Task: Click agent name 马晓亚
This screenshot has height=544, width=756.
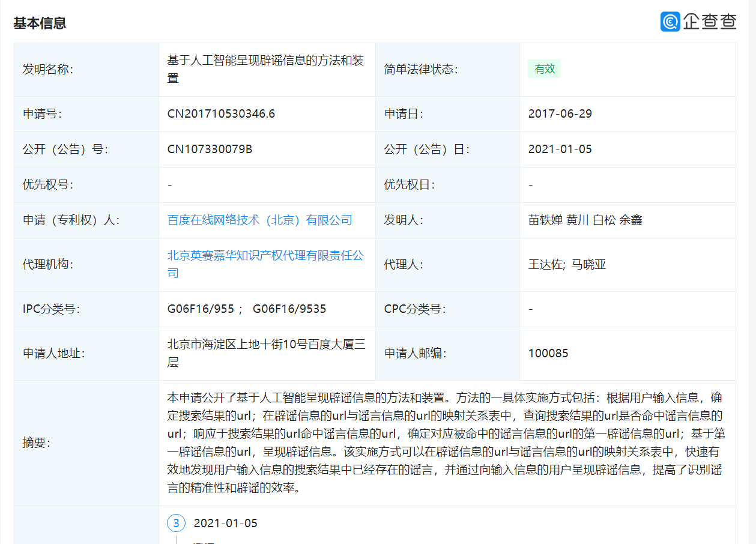Action: 588,264
